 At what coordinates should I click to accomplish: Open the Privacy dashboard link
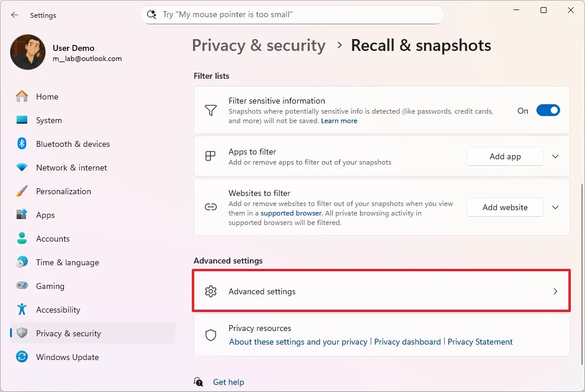coord(407,342)
